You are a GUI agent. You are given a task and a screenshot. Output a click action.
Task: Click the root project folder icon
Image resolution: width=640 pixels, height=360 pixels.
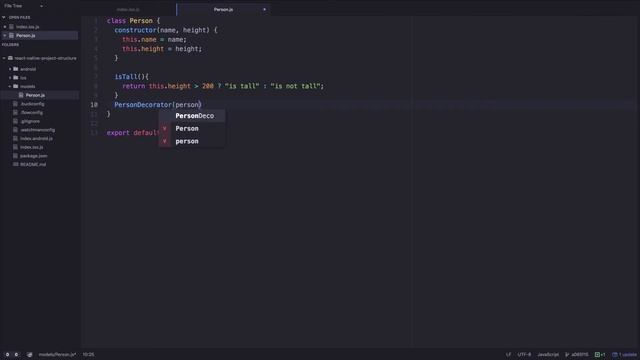(x=10, y=58)
